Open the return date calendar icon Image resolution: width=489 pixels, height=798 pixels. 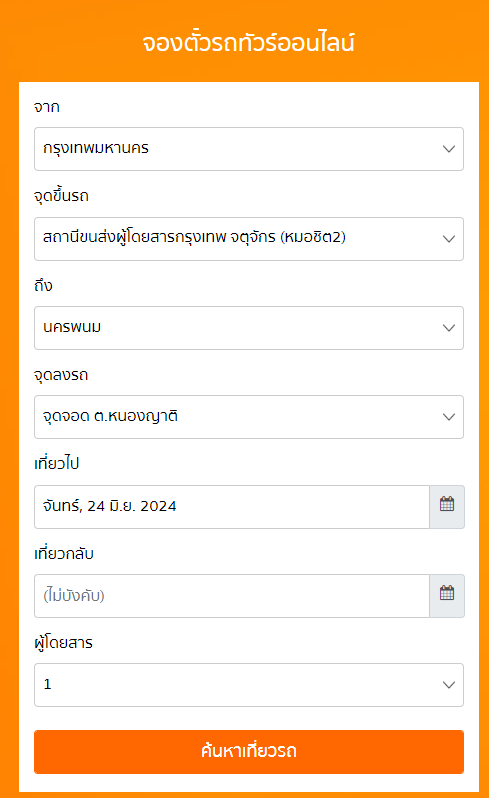coord(447,596)
